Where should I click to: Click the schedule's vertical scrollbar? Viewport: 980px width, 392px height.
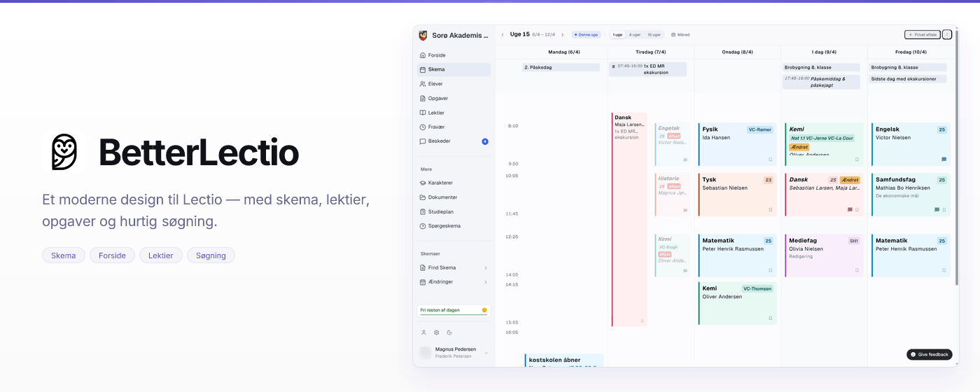(956, 157)
